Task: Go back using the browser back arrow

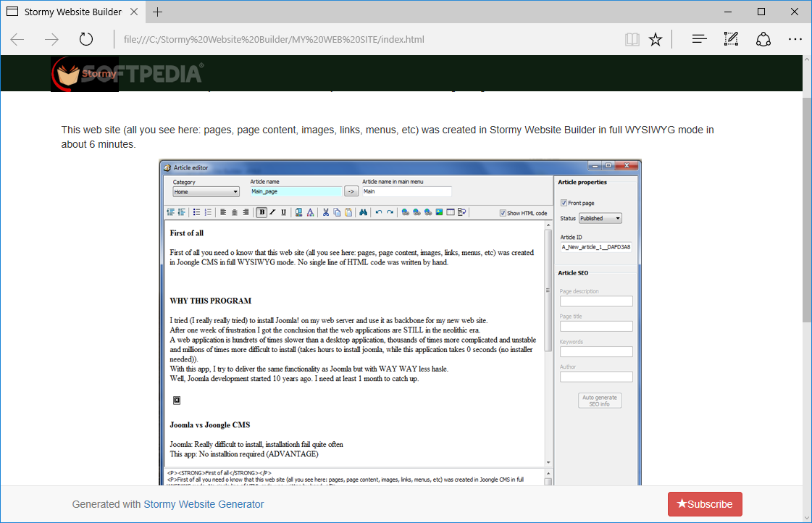Action: (x=17, y=39)
